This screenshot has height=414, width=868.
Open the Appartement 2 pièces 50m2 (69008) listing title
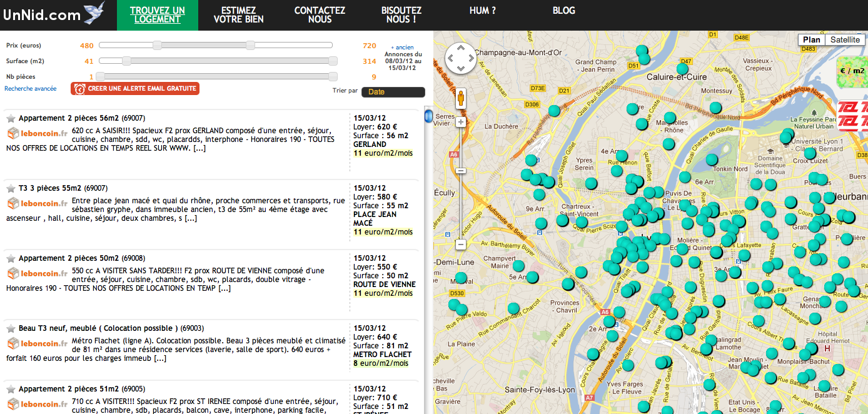82,258
